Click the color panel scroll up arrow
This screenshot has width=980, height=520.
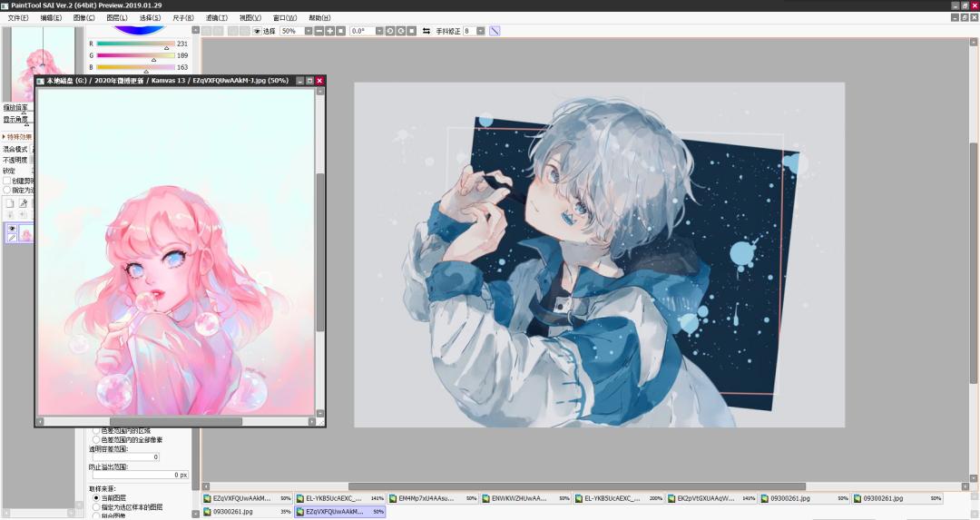click(x=195, y=30)
